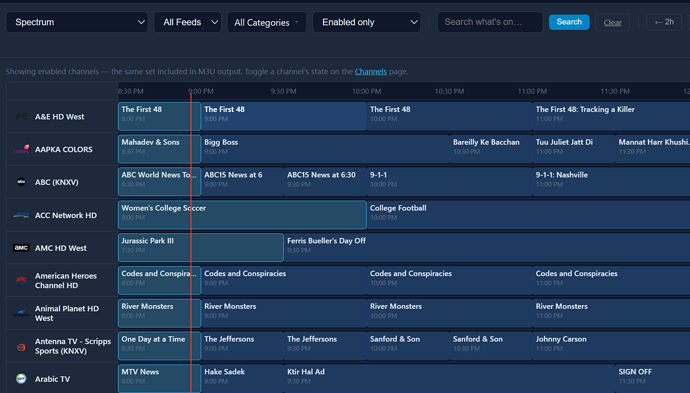This screenshot has height=393, width=690.
Task: Select River Monsters at 9:00 PM
Action: point(284,312)
